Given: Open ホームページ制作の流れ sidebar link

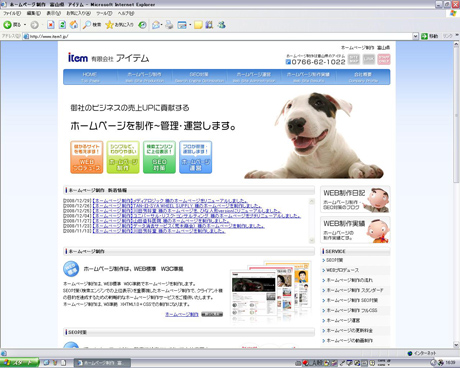Looking at the screenshot, I should coord(349,280).
